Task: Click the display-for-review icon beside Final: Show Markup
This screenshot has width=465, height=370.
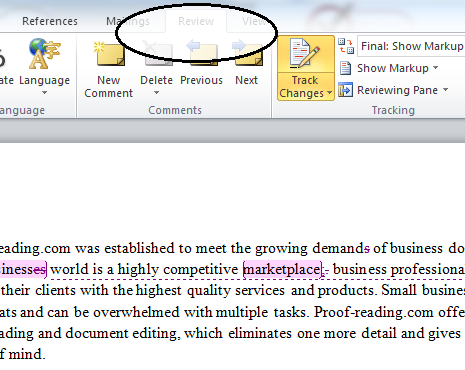Action: 346,46
